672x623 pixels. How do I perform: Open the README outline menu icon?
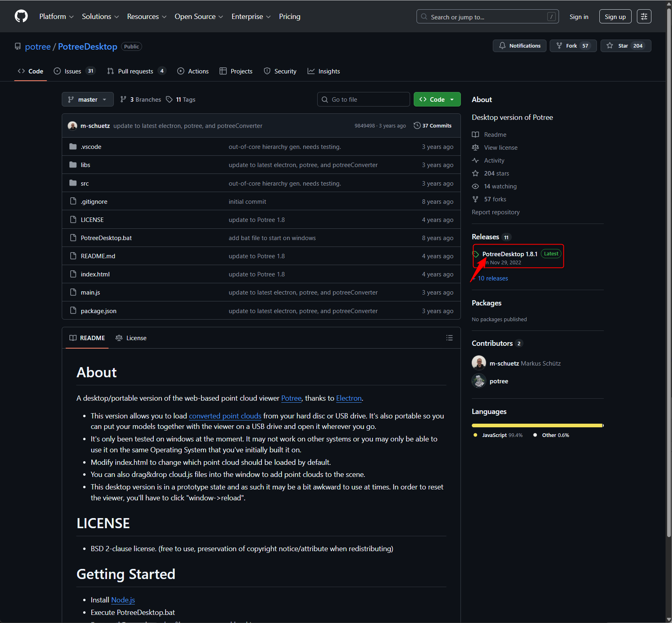click(x=449, y=338)
